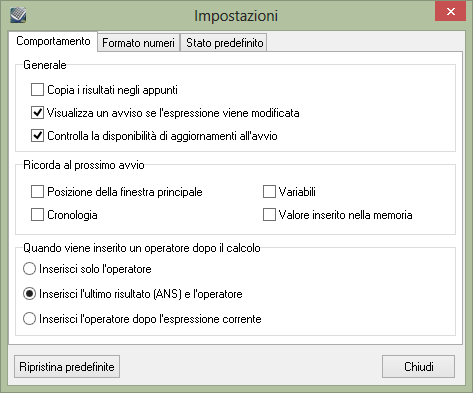Click the Chiudi button
Image resolution: width=473 pixels, height=393 pixels.
click(418, 367)
